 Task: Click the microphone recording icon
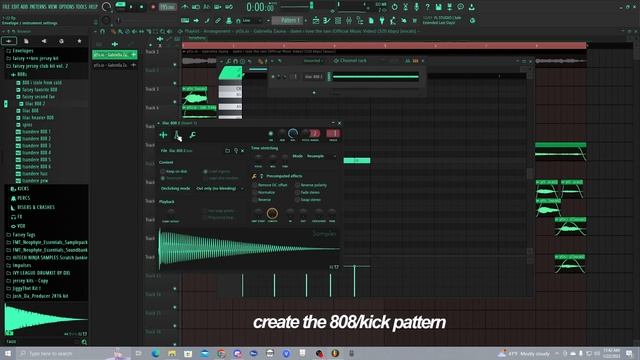tap(416, 7)
